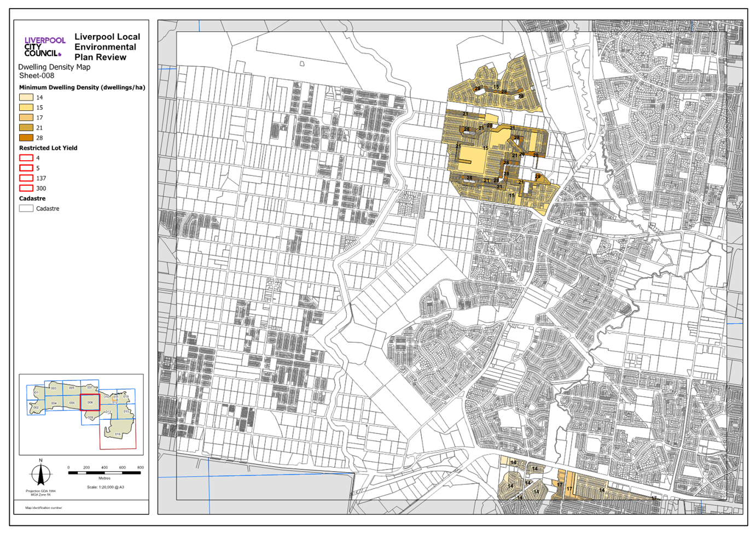Viewport: 756px width, 534px height.
Task: Click the red outline symbol for yield 300
Action: click(26, 188)
